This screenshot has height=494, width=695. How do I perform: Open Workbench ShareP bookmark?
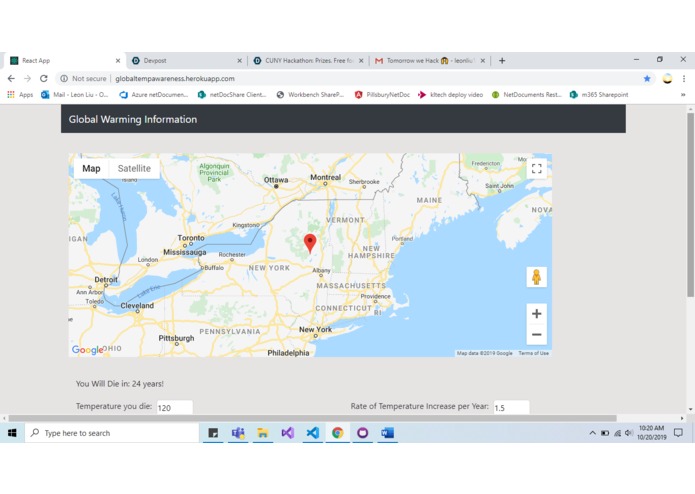click(310, 94)
